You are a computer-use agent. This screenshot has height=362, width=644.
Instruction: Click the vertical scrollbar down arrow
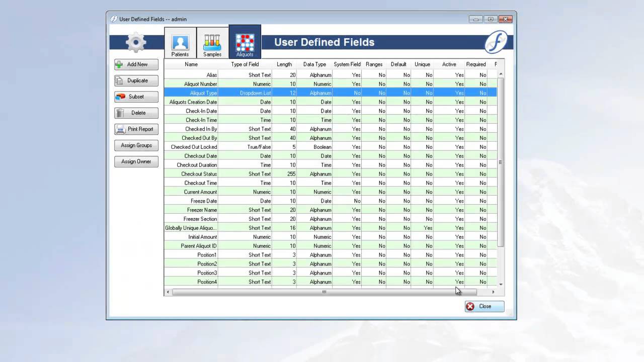click(x=501, y=284)
